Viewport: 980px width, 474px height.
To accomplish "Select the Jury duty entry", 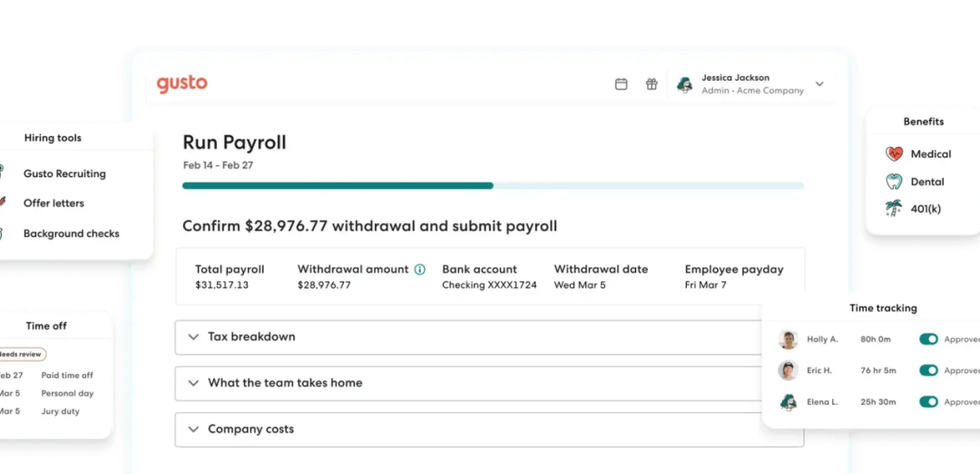I will (60, 411).
